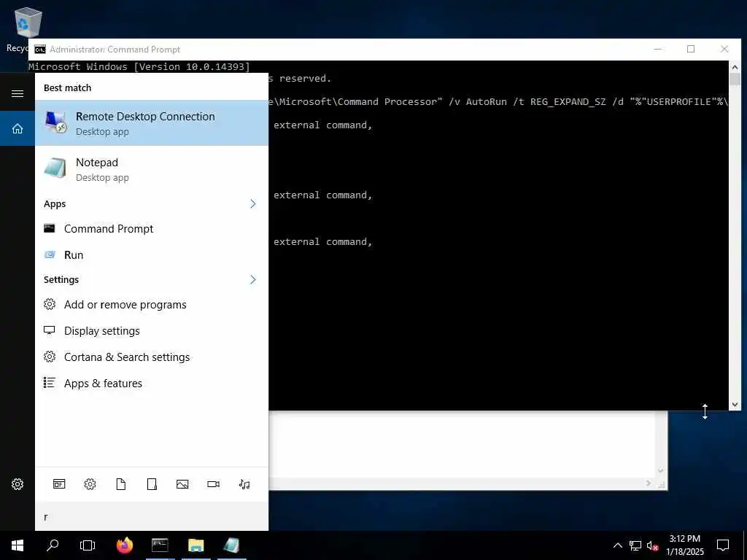Click the Notepad icon in results
Screen dimensions: 747x560
(55, 168)
